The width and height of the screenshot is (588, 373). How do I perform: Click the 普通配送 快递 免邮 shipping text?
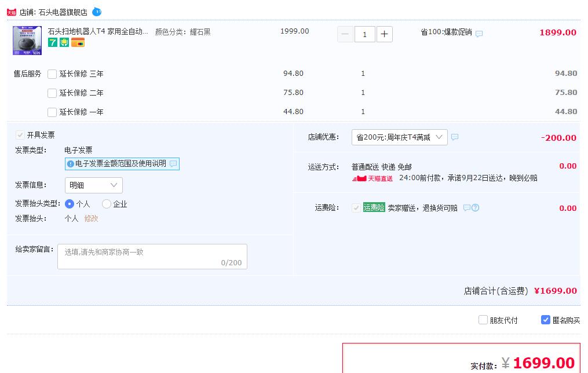coord(382,167)
